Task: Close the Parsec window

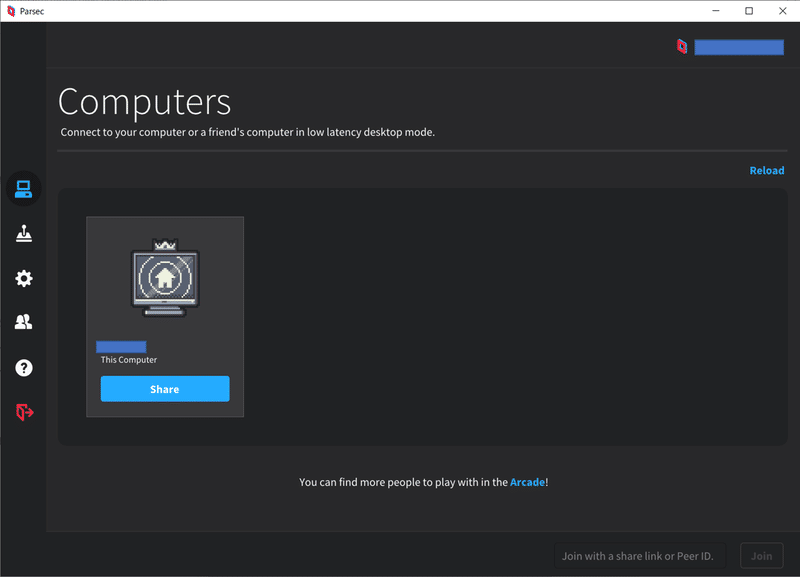Action: 783,11
